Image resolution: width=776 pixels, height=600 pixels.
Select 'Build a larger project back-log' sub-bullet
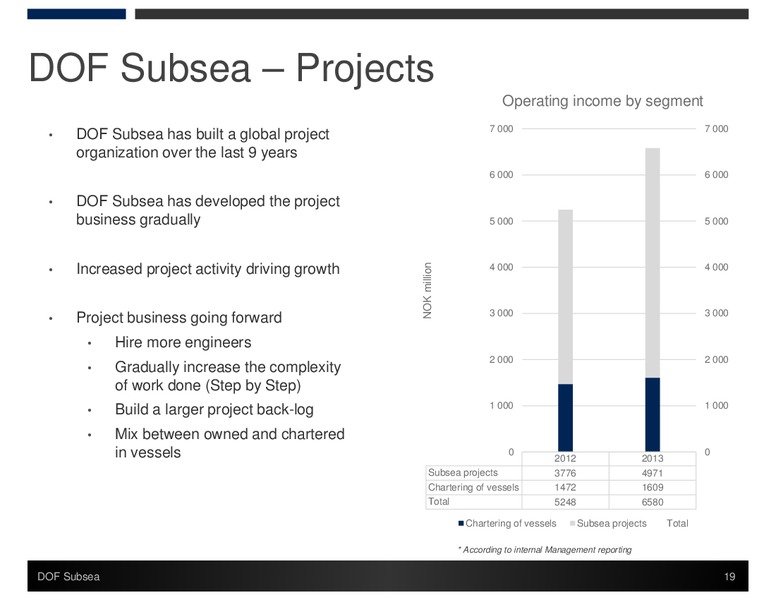(214, 409)
